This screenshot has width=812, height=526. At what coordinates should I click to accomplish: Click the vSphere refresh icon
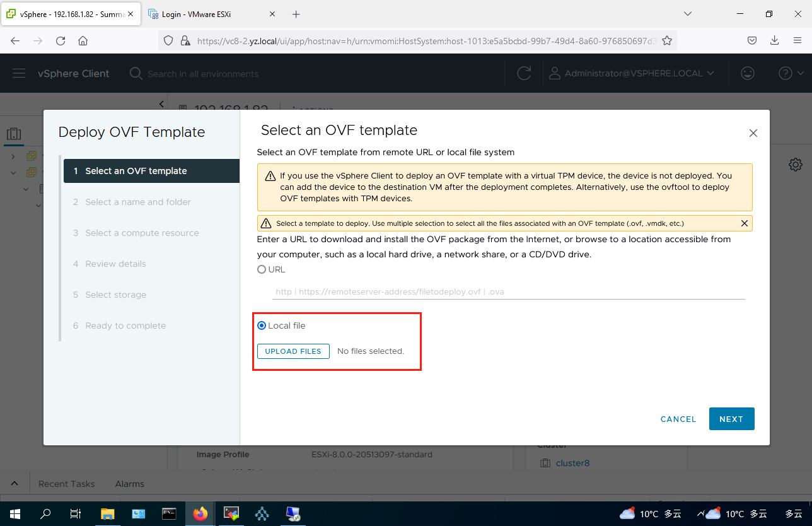pyautogui.click(x=524, y=74)
